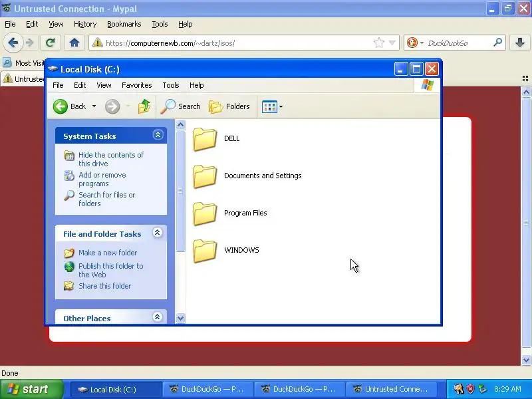The image size is (532, 399).
Task: Open Mypal File menu
Action: [10, 24]
